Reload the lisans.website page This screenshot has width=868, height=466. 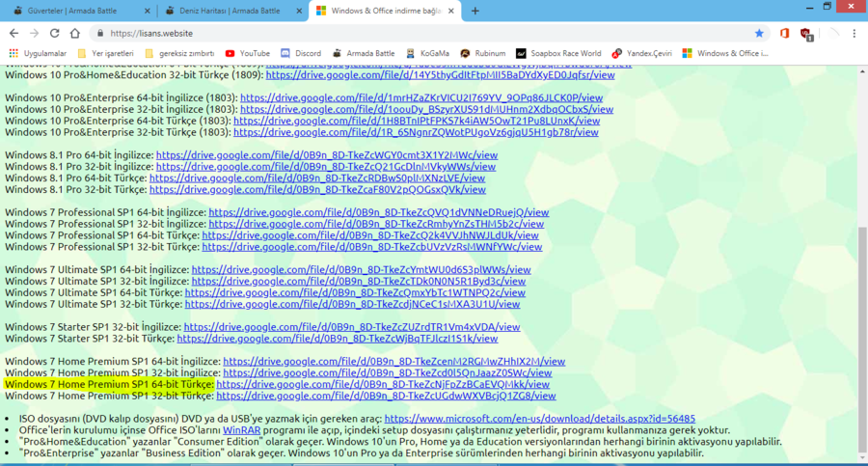tap(54, 33)
